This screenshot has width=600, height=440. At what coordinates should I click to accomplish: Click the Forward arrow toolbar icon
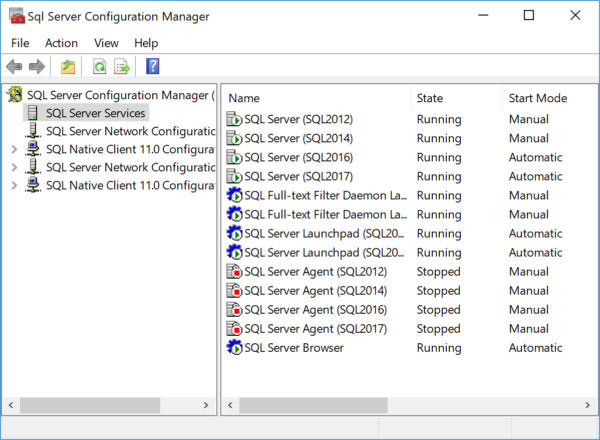pos(37,67)
